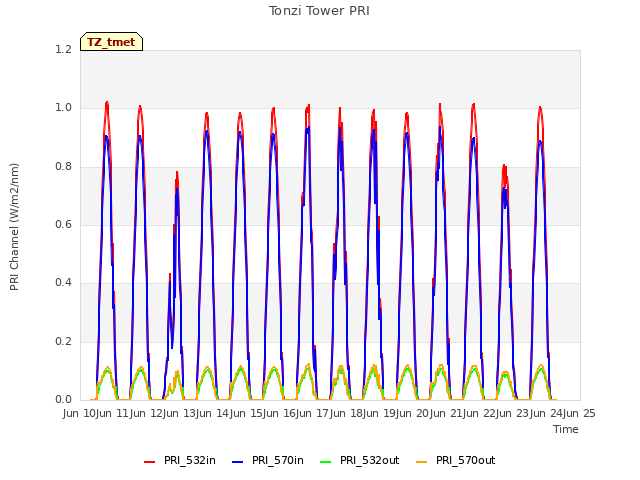Click the 1.2 y-axis tick value
The height and width of the screenshot is (480, 640).
pos(63,49)
